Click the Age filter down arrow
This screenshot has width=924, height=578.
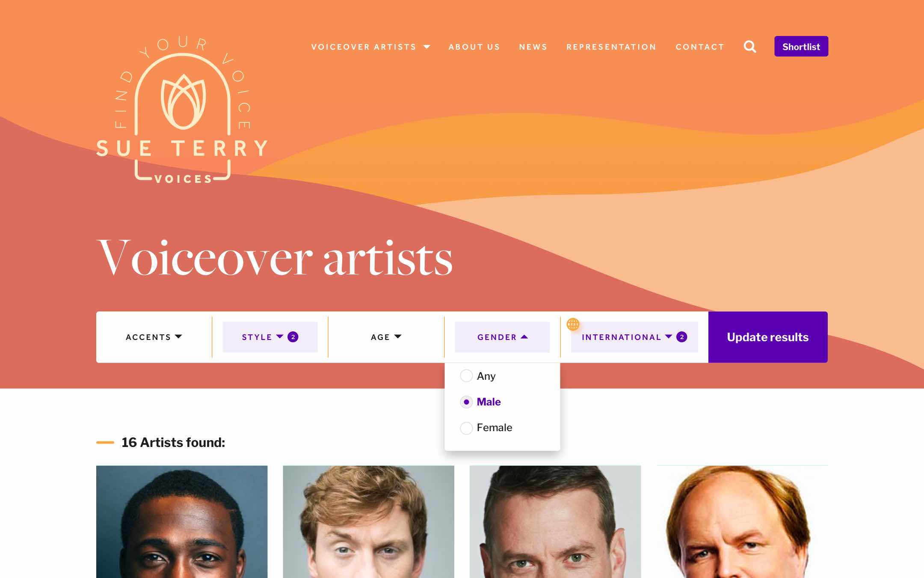click(x=398, y=337)
